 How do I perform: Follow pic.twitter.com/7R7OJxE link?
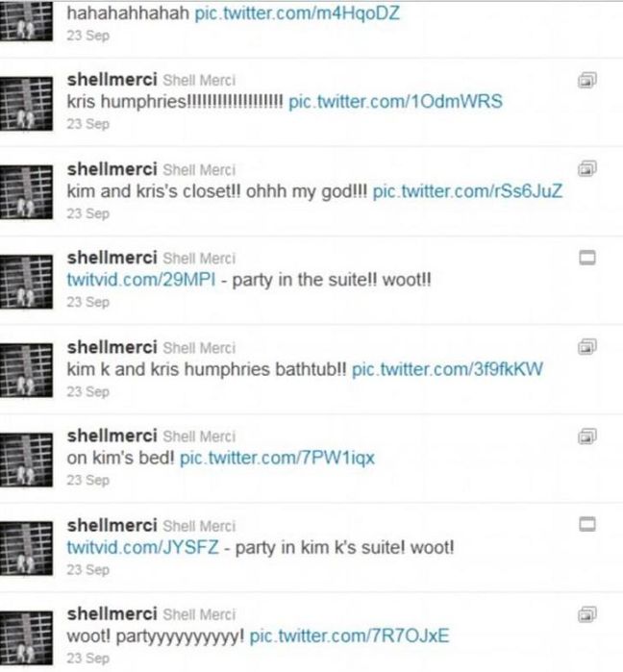point(349,635)
